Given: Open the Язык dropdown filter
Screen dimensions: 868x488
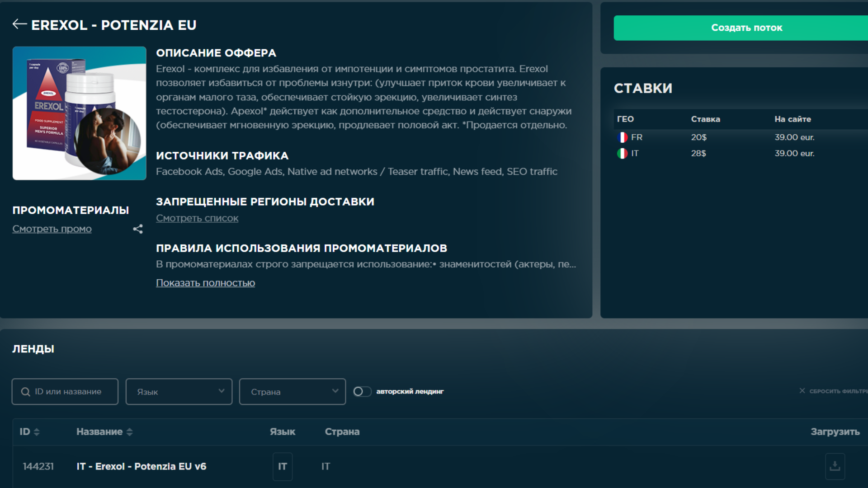Looking at the screenshot, I should click(x=179, y=391).
